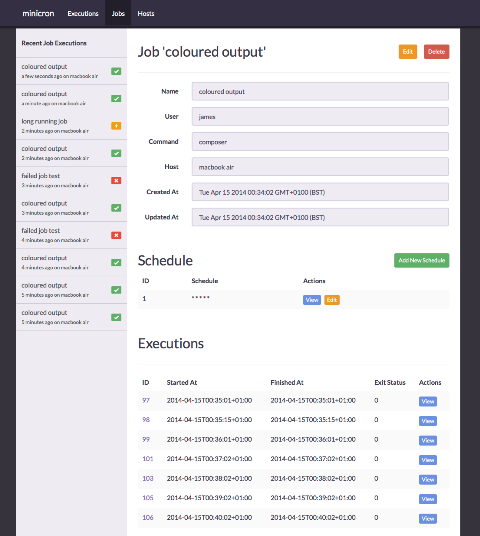Viewport: 480px width, 536px height.
Task: Click the green success icon for the 'a few seconds ago' execution
Action: pyautogui.click(x=116, y=71)
